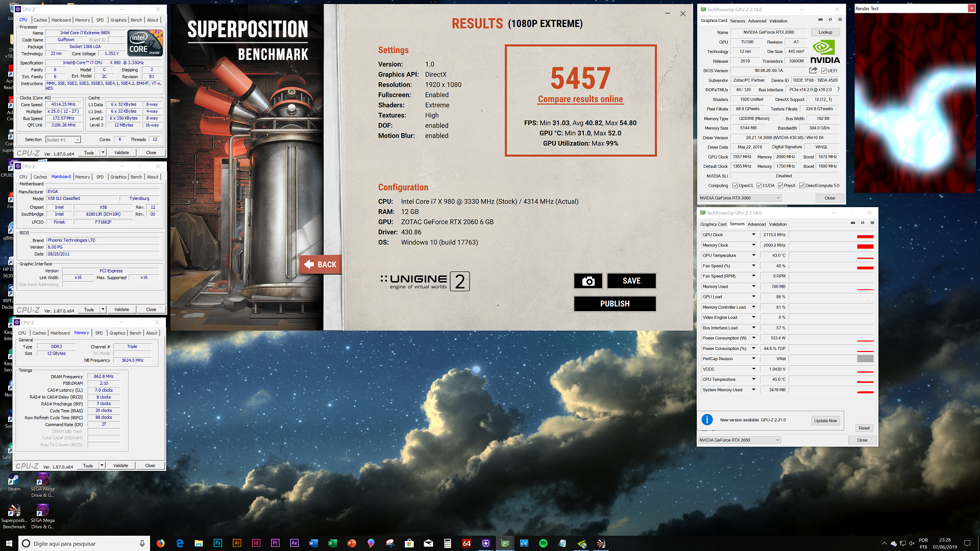Click Validate in top CPU-Z window

coord(121,153)
